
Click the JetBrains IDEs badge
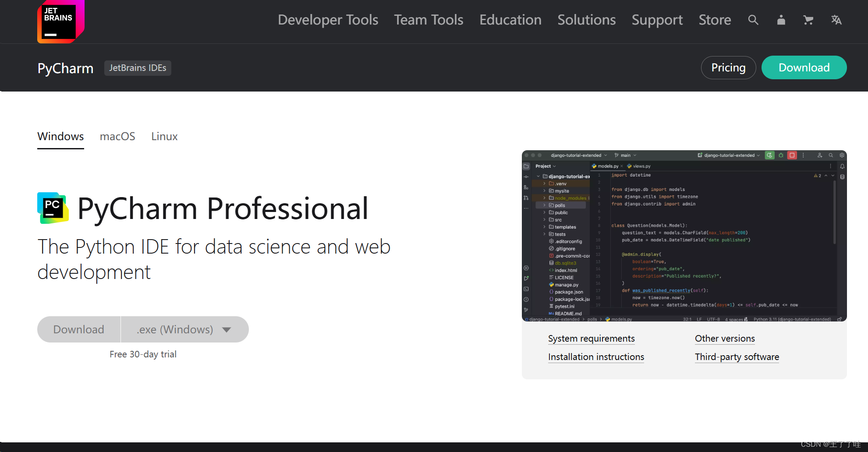tap(138, 68)
